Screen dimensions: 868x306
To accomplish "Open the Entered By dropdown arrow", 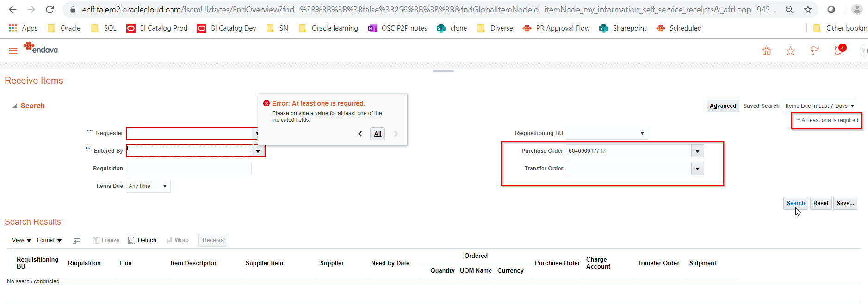I will pos(258,151).
